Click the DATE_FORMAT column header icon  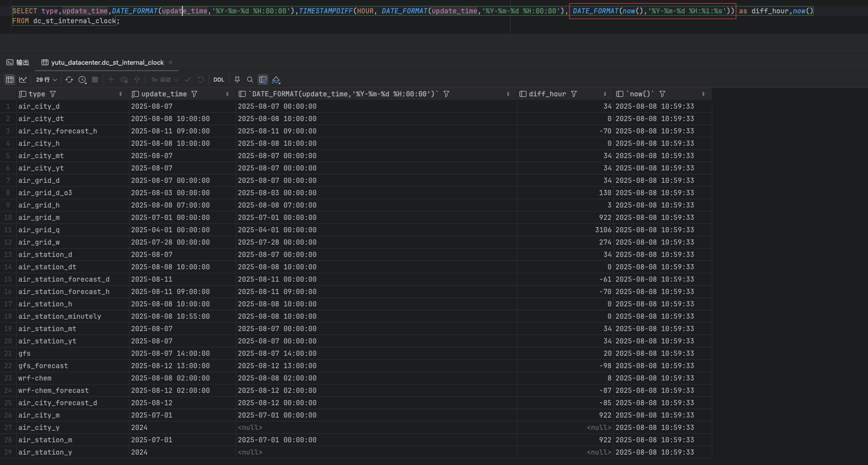(242, 94)
